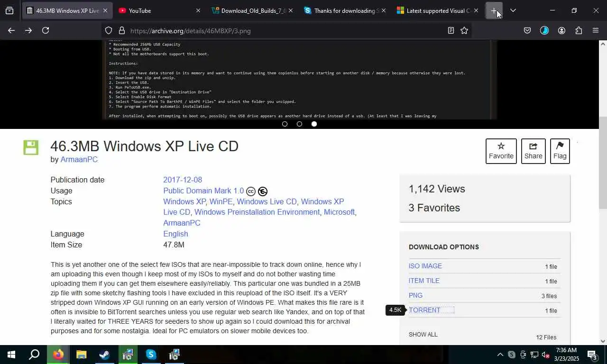Open the muted volume tray icon
607x364 pixels.
click(x=546, y=355)
